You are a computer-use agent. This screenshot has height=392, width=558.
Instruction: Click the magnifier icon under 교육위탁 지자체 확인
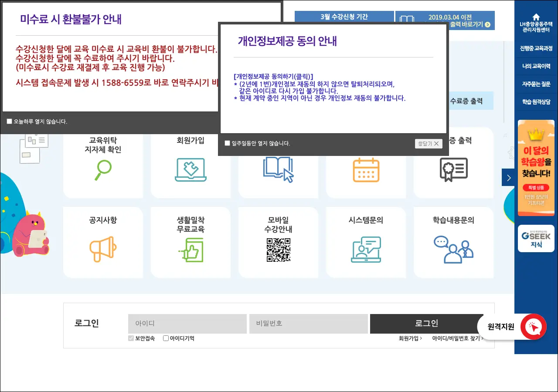[x=103, y=170]
